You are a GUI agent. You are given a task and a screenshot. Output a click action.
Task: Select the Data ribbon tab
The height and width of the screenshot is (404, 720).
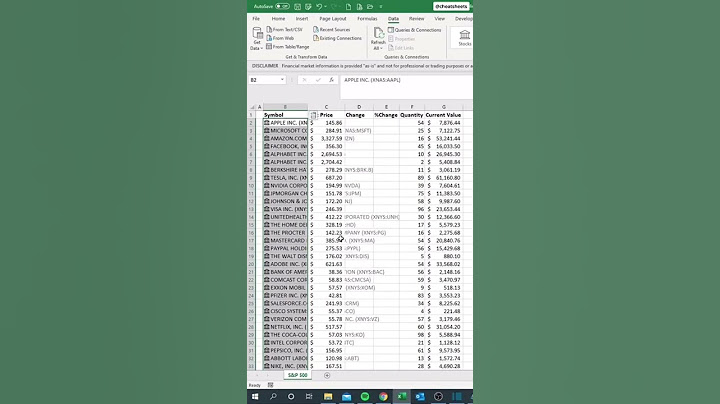click(x=393, y=18)
